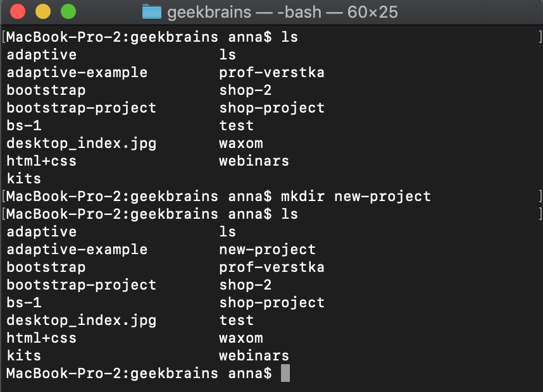Select "new-project" entry in the directory listing
Viewport: 543px width, 392px height.
(267, 249)
